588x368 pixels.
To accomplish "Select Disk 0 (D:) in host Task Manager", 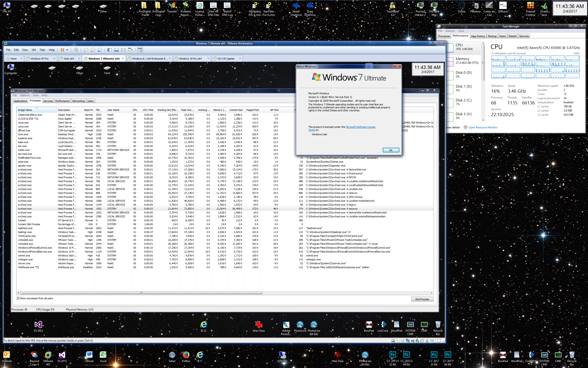I will pyautogui.click(x=464, y=75).
